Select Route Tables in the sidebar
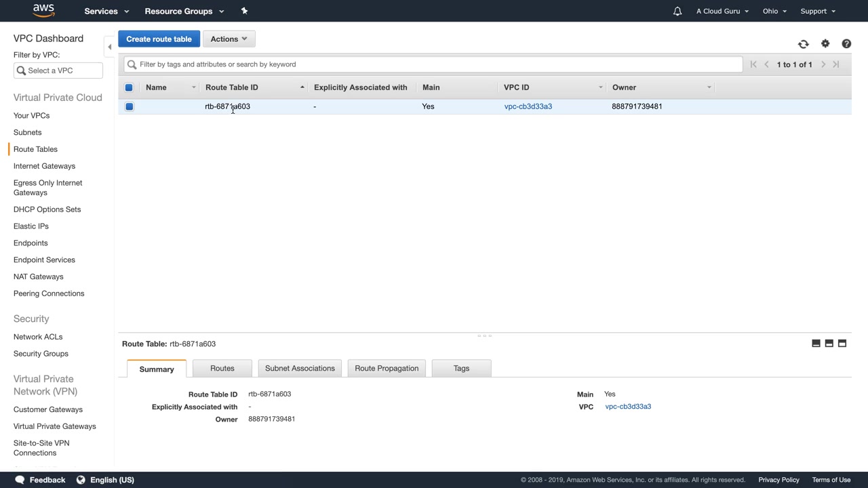Screen dimensions: 868x488 click(x=35, y=149)
